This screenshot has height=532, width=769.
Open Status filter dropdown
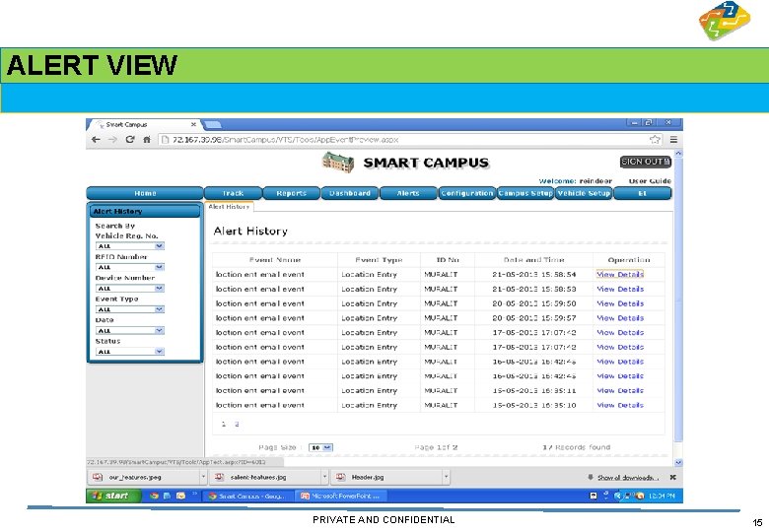point(129,352)
